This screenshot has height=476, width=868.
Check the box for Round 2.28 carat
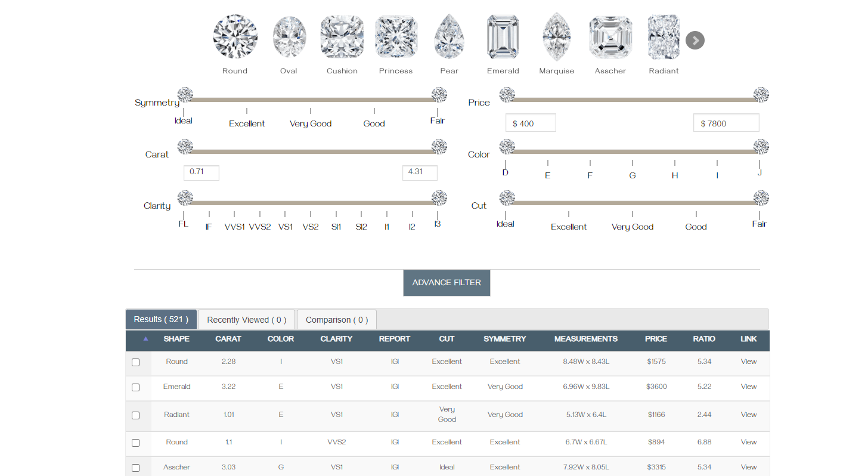(x=135, y=362)
